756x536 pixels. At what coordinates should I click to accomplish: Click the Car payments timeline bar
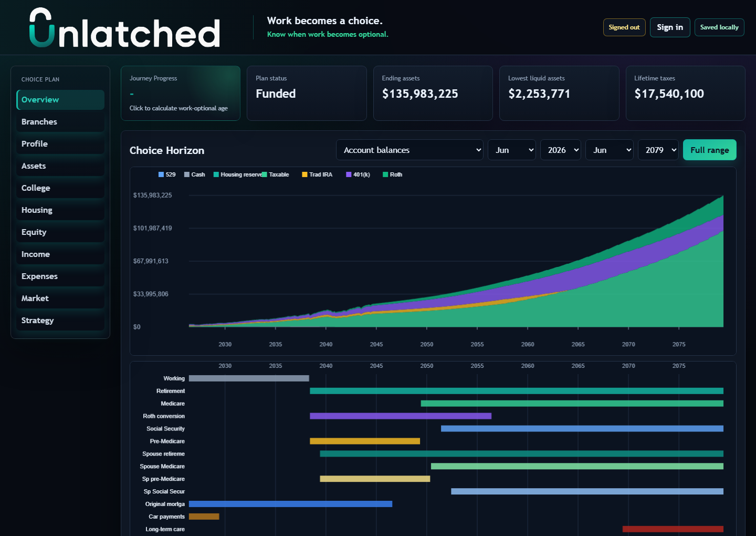[204, 517]
